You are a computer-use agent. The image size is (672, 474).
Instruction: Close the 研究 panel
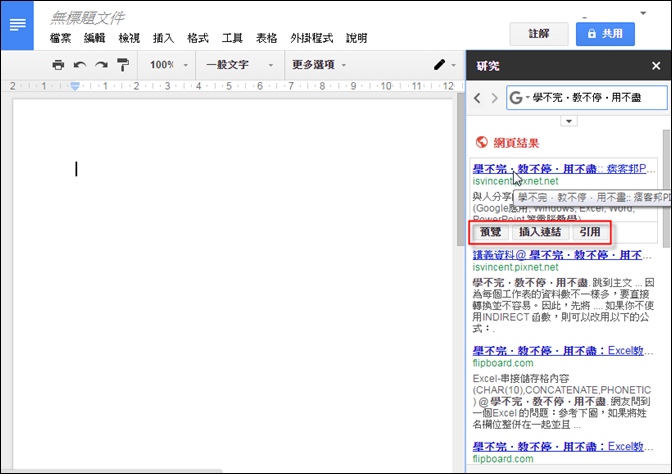(x=656, y=66)
